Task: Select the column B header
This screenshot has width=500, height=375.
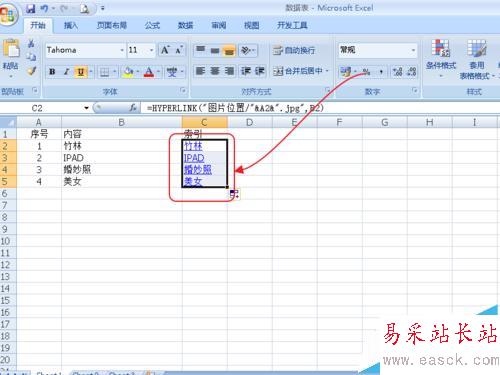Action: pyautogui.click(x=122, y=123)
